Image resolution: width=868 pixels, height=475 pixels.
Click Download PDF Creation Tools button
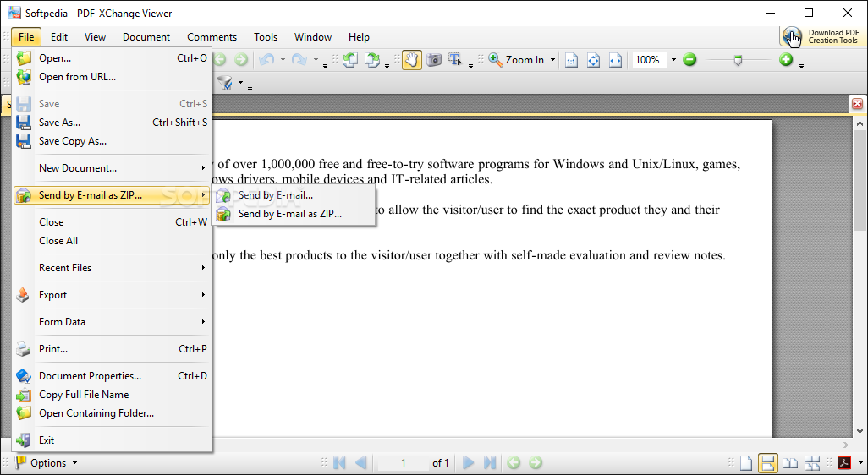pos(821,36)
